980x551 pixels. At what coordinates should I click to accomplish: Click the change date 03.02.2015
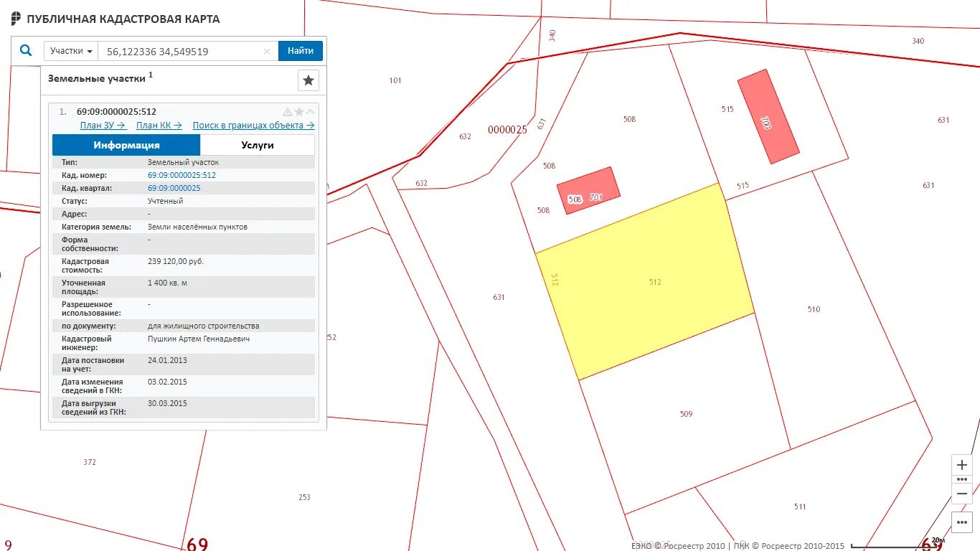tap(167, 382)
